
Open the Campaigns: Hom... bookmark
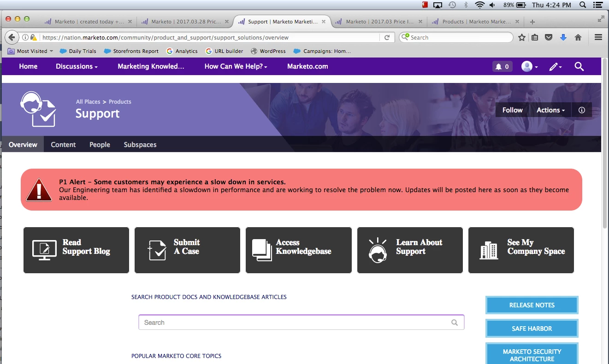[x=322, y=51]
